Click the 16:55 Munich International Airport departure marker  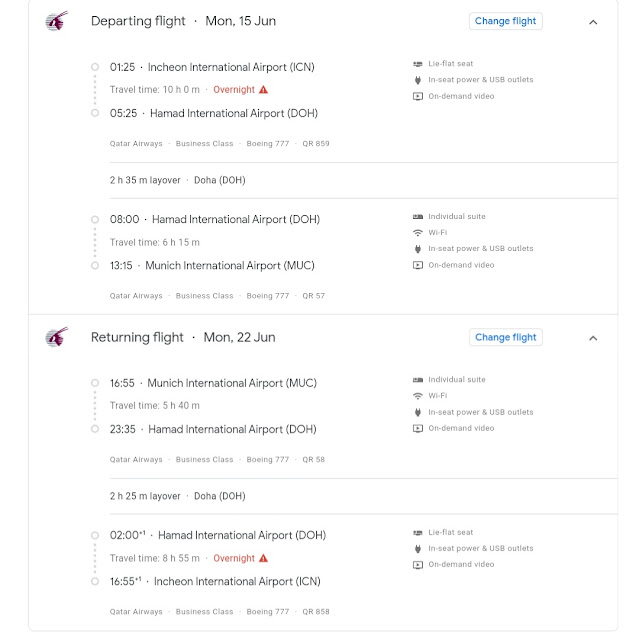coord(95,383)
